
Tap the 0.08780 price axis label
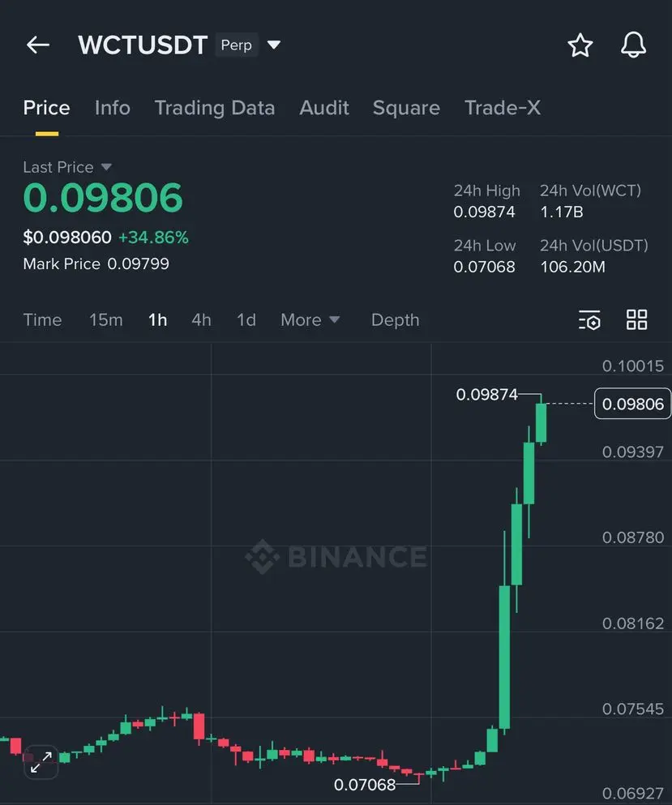(x=632, y=537)
